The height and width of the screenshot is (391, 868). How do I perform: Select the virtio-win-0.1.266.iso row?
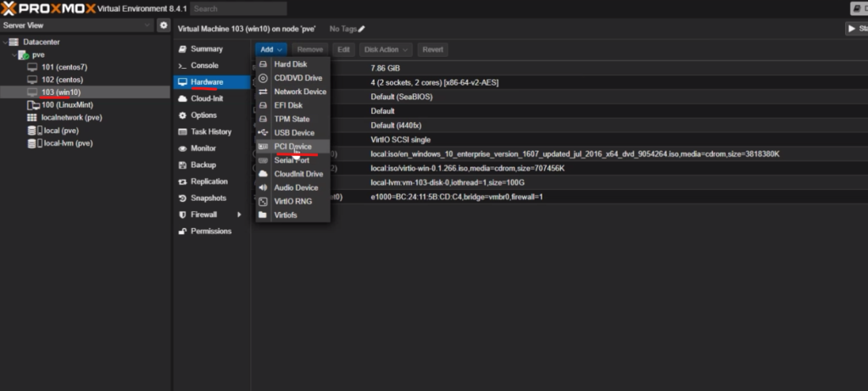(559, 169)
